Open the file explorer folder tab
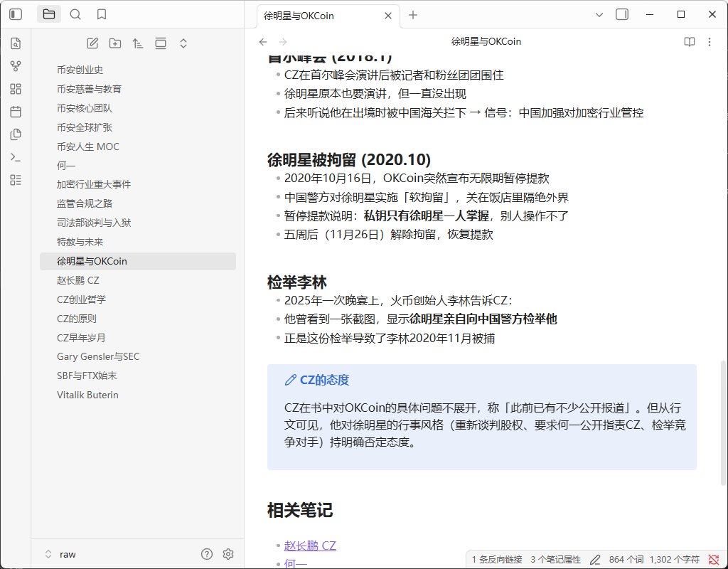 click(49, 14)
